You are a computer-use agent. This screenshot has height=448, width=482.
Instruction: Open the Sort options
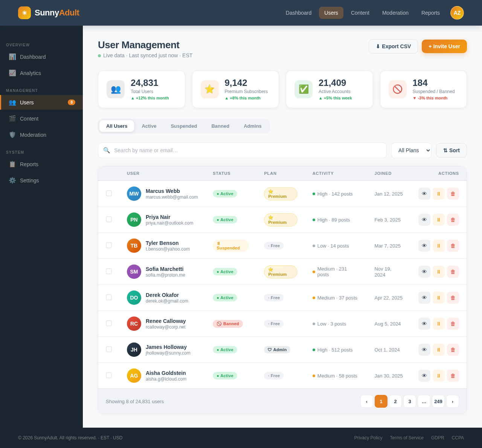pos(451,150)
